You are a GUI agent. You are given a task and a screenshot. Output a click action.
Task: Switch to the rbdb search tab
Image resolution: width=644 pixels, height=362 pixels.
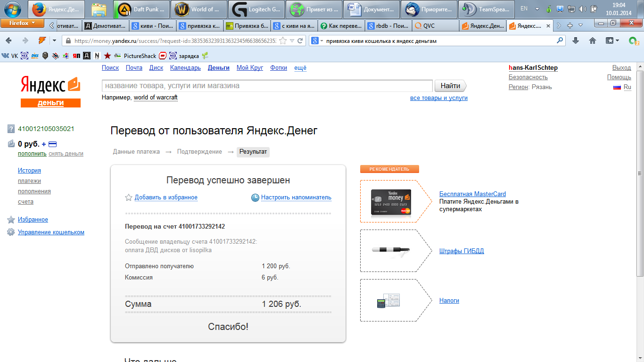click(x=388, y=25)
